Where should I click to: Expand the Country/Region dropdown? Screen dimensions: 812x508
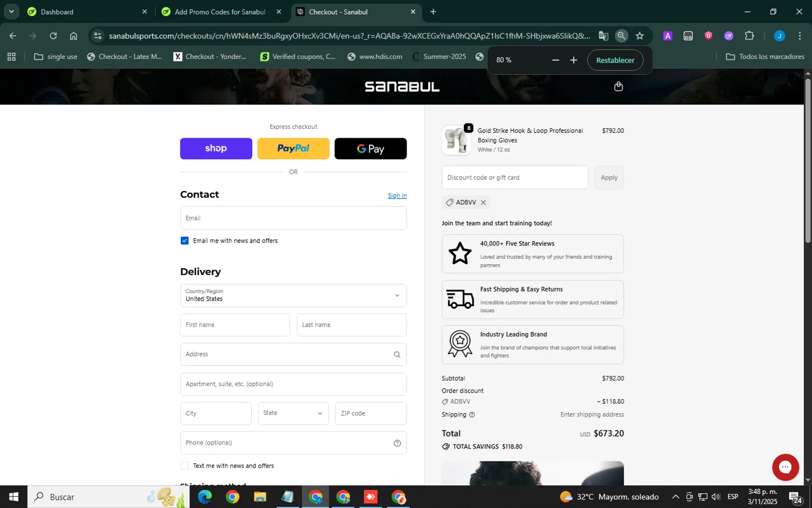coord(293,296)
